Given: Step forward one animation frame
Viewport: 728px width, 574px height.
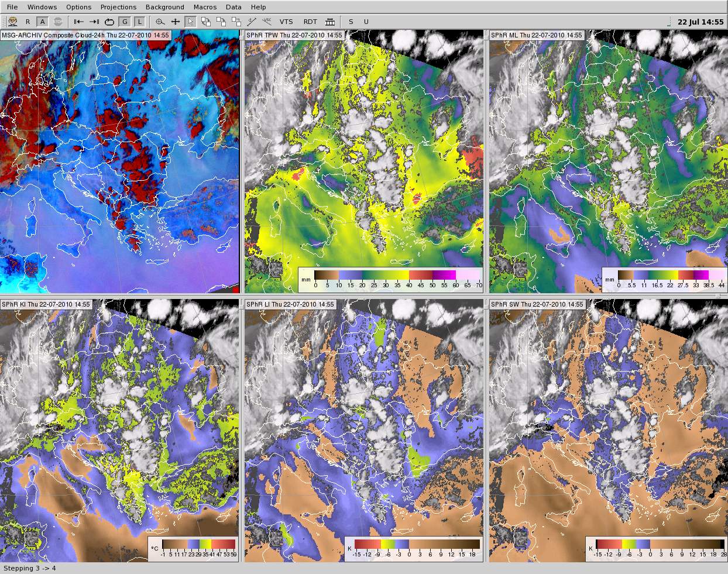Looking at the screenshot, I should (94, 22).
